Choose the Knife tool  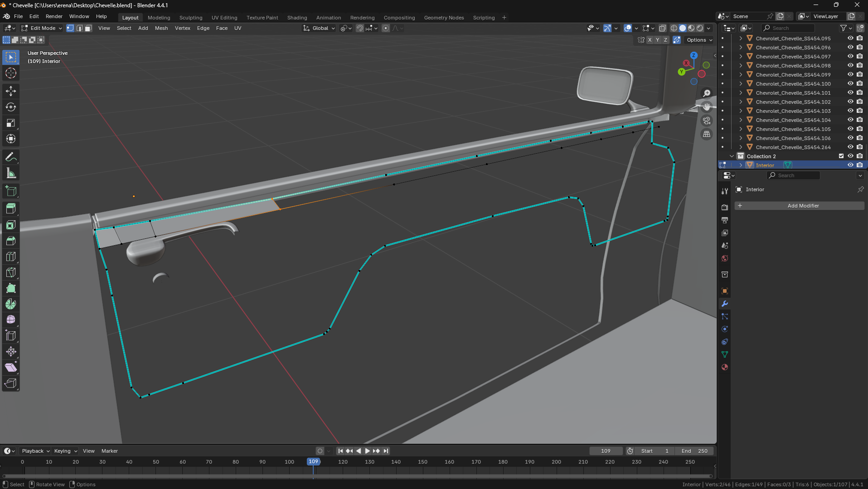(x=11, y=272)
